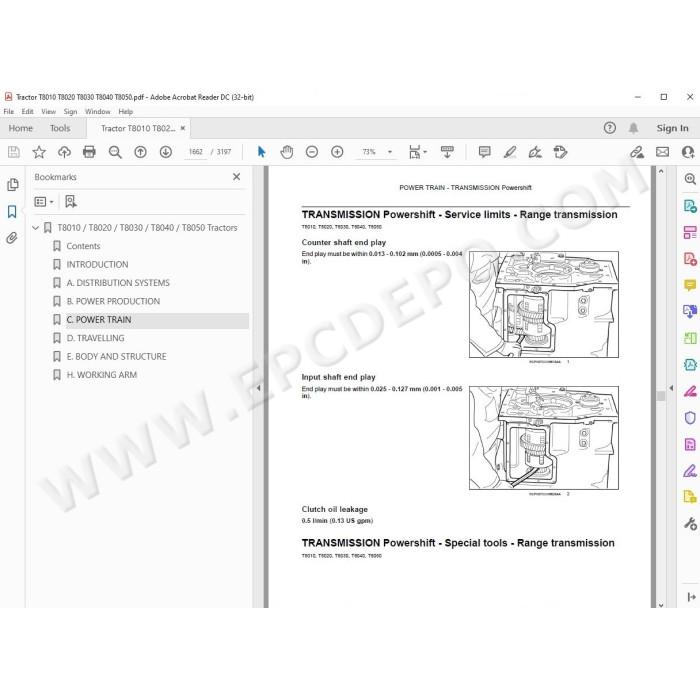Enable scrolling mode keyboard icon
The width and height of the screenshot is (700, 700).
(447, 152)
